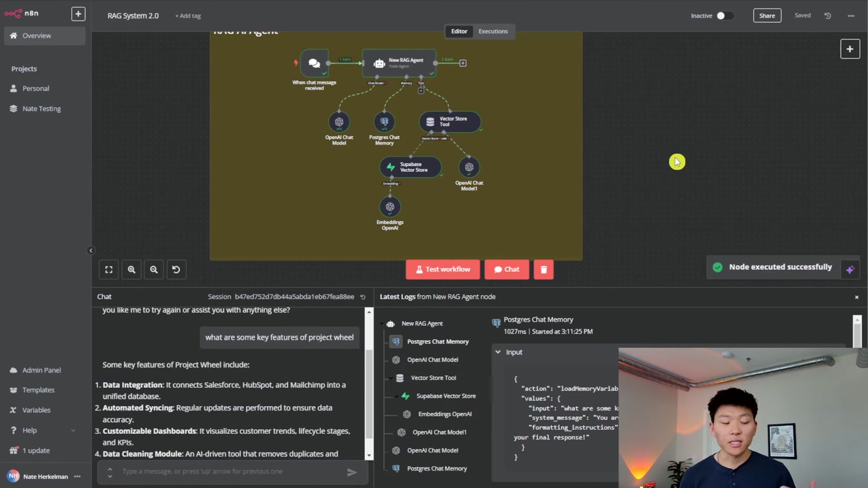Open the Nate Testing project
This screenshot has width=868, height=488.
(41, 108)
